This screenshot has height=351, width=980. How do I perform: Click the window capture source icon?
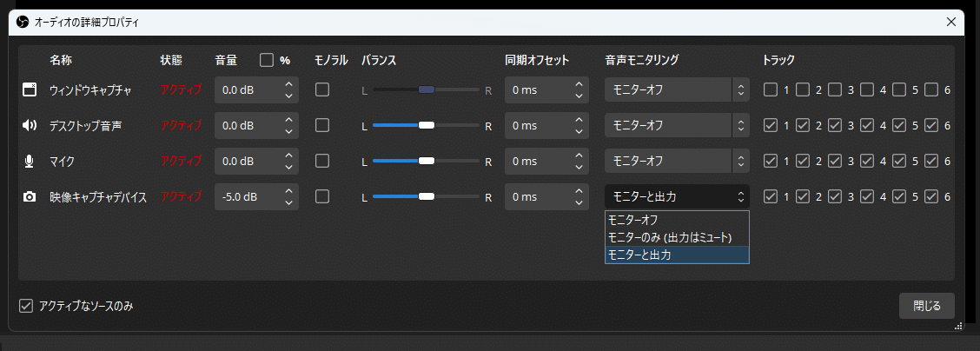pyautogui.click(x=30, y=90)
